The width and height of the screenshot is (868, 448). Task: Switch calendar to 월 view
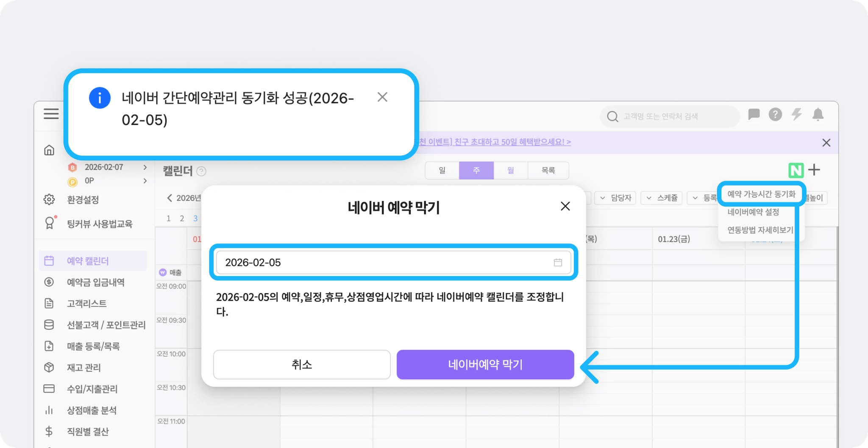point(511,171)
